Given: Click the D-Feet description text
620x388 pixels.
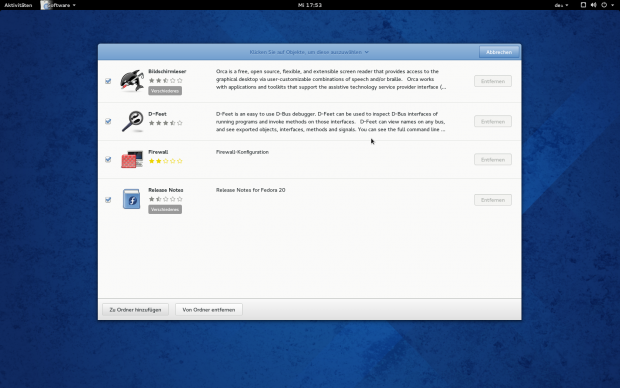Looking at the screenshot, I should 331,121.
